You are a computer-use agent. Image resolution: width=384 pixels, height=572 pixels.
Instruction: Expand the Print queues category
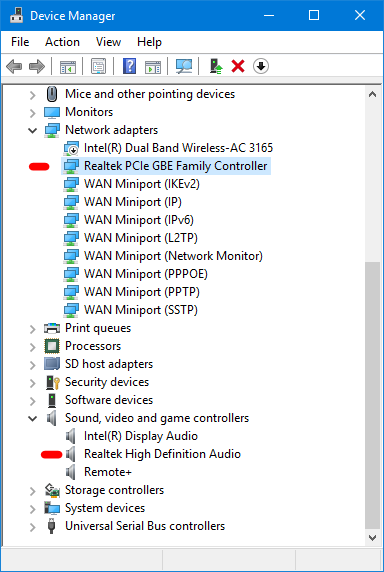[32, 329]
